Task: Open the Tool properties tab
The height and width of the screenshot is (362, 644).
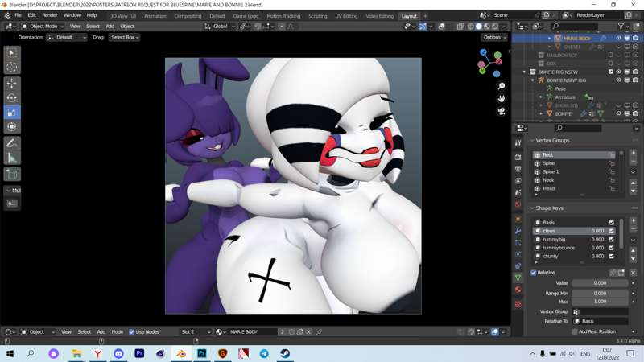Action: point(518,142)
